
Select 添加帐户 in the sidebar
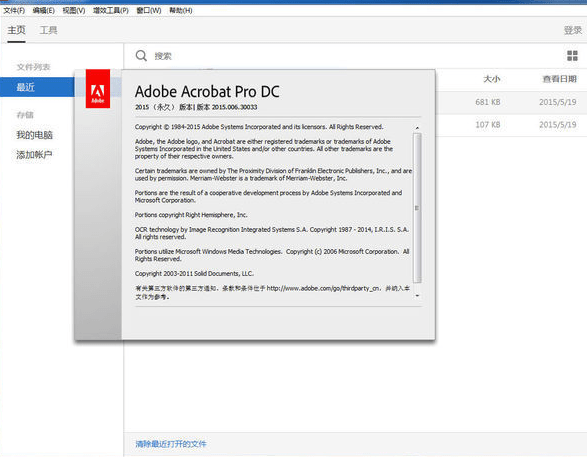tap(34, 155)
